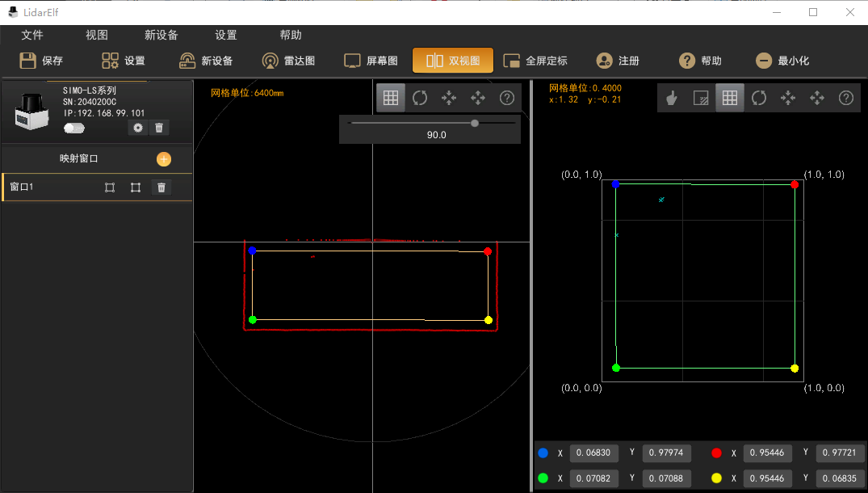
Task: Toggle grid display in the right mapping view
Action: coord(730,98)
